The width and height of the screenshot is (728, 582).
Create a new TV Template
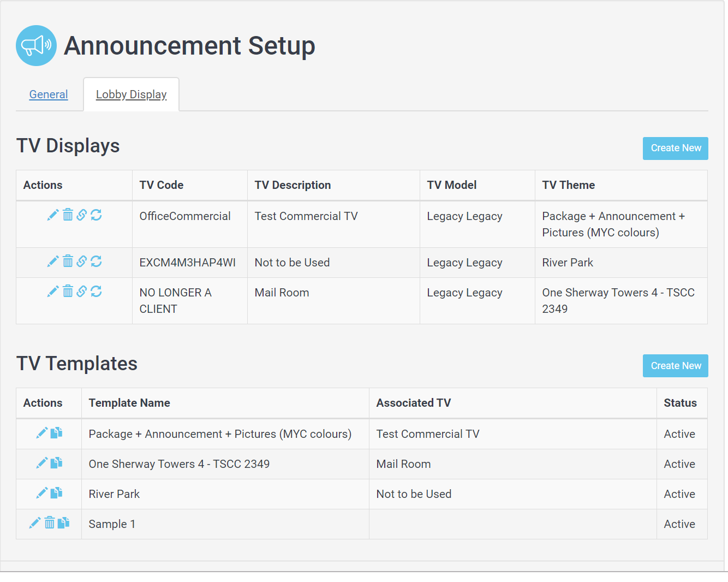[x=675, y=366]
